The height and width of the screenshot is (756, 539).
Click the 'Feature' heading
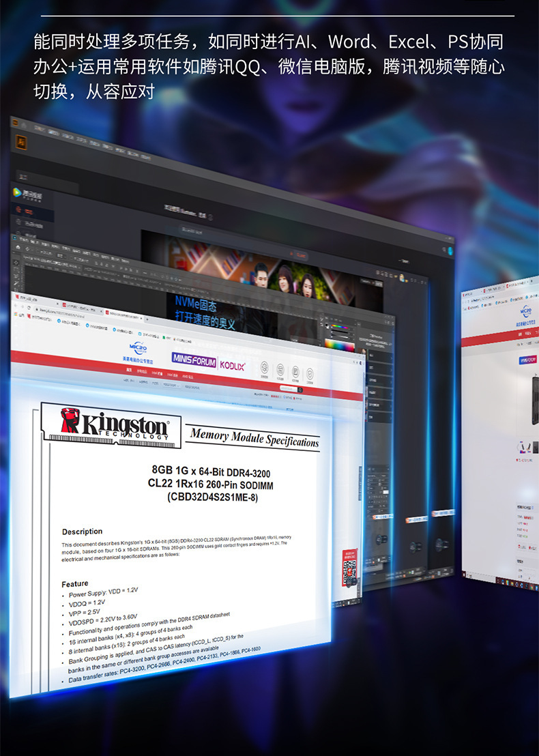point(75,584)
